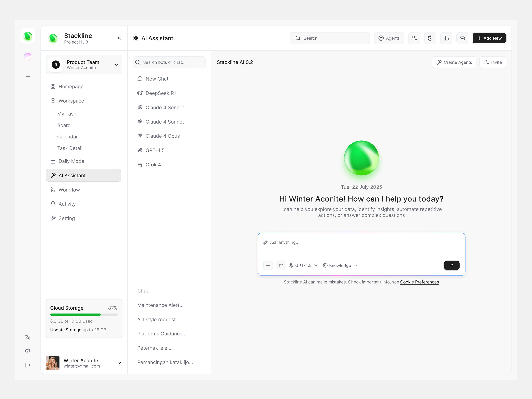
Task: Click the add user icon in top bar
Action: tap(414, 38)
